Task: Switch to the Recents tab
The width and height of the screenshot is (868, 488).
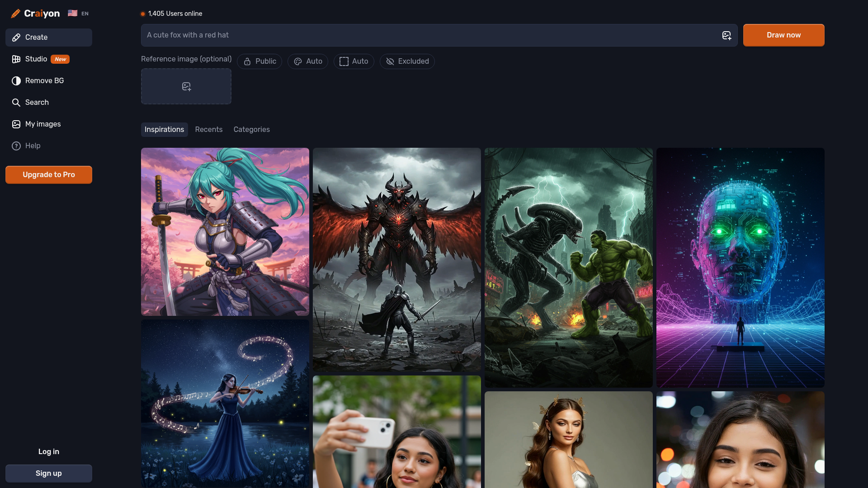Action: click(x=209, y=130)
